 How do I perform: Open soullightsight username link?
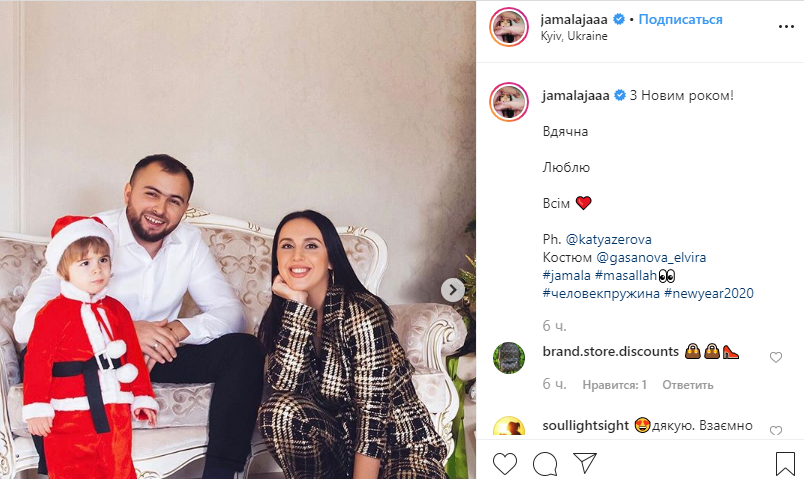click(586, 426)
